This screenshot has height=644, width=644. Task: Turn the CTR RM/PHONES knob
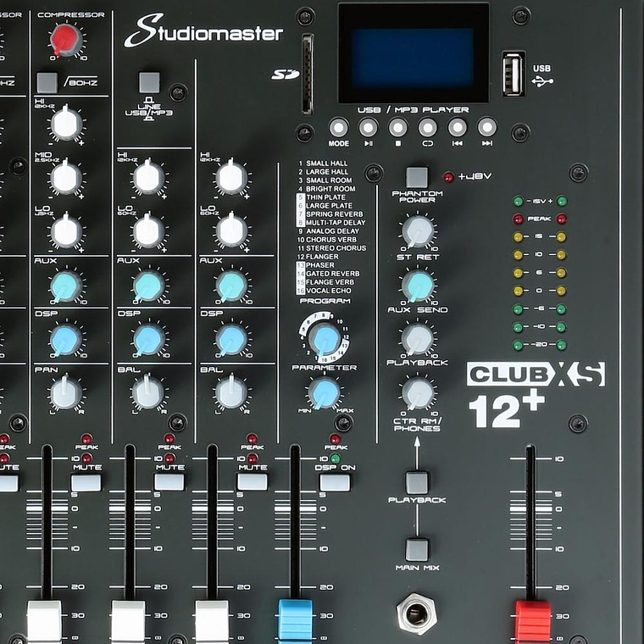coord(418,393)
